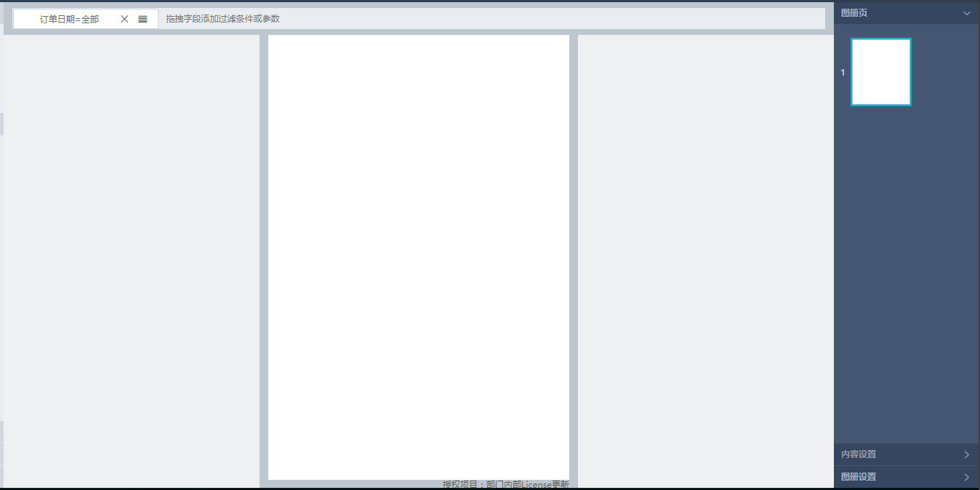Open the list menu icon on the 订单日期 filter
Image resolution: width=980 pixels, height=490 pixels.
coord(142,19)
